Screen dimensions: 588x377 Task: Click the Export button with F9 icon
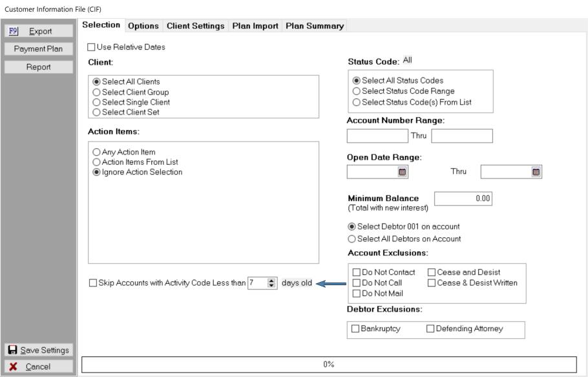pyautogui.click(x=39, y=31)
